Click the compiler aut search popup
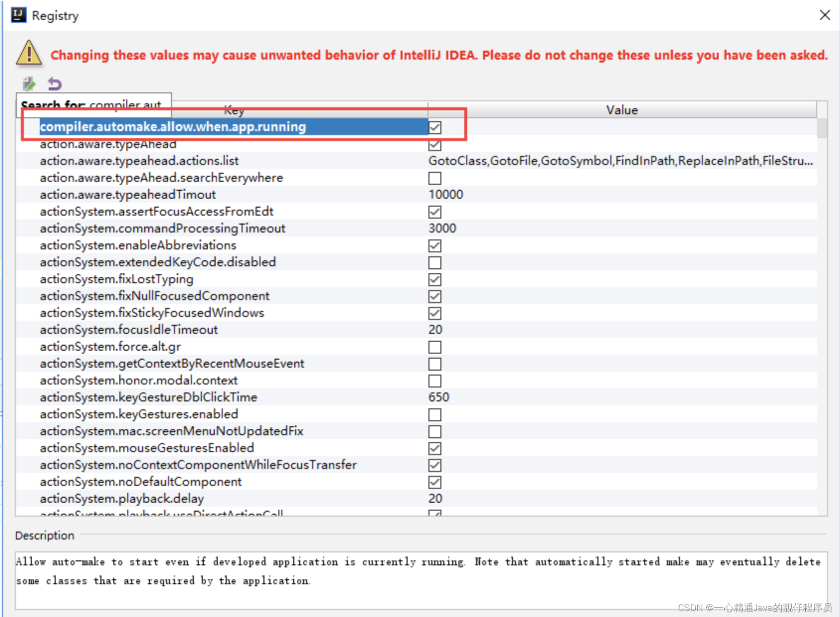The height and width of the screenshot is (617, 840). click(x=93, y=105)
